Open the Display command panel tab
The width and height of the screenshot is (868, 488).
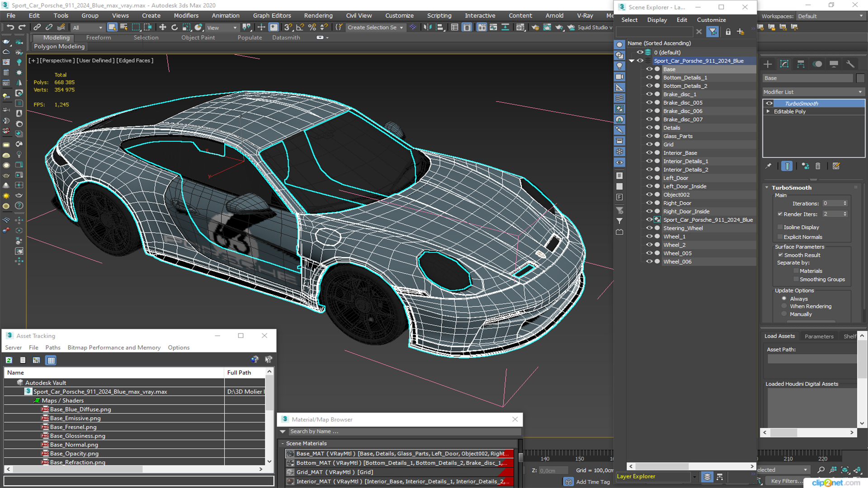coord(834,64)
